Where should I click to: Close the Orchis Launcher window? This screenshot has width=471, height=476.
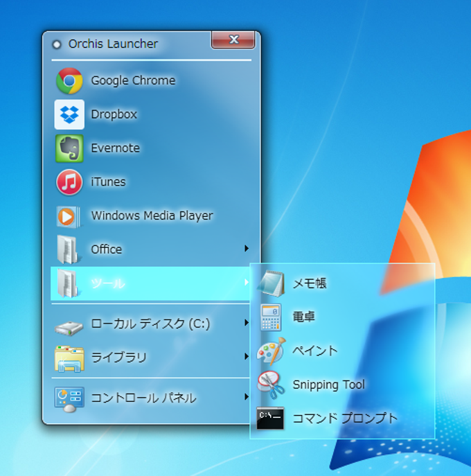click(233, 39)
